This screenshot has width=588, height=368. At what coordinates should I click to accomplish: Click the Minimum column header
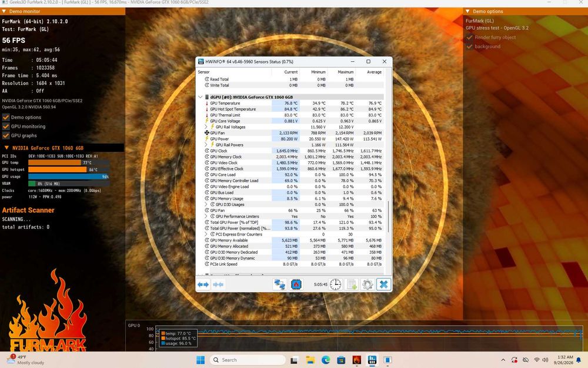[313, 72]
